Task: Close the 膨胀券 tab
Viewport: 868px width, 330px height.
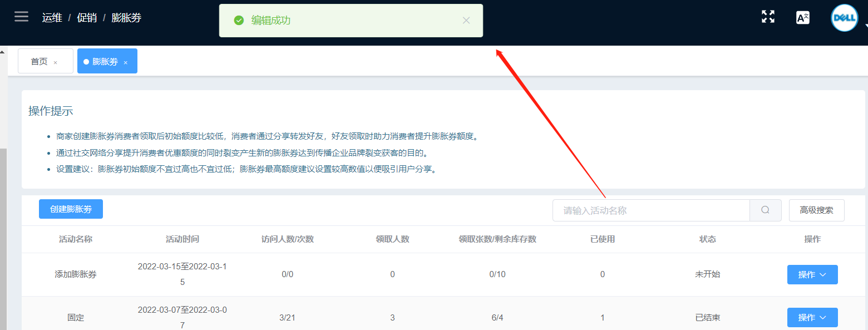Action: tap(125, 63)
